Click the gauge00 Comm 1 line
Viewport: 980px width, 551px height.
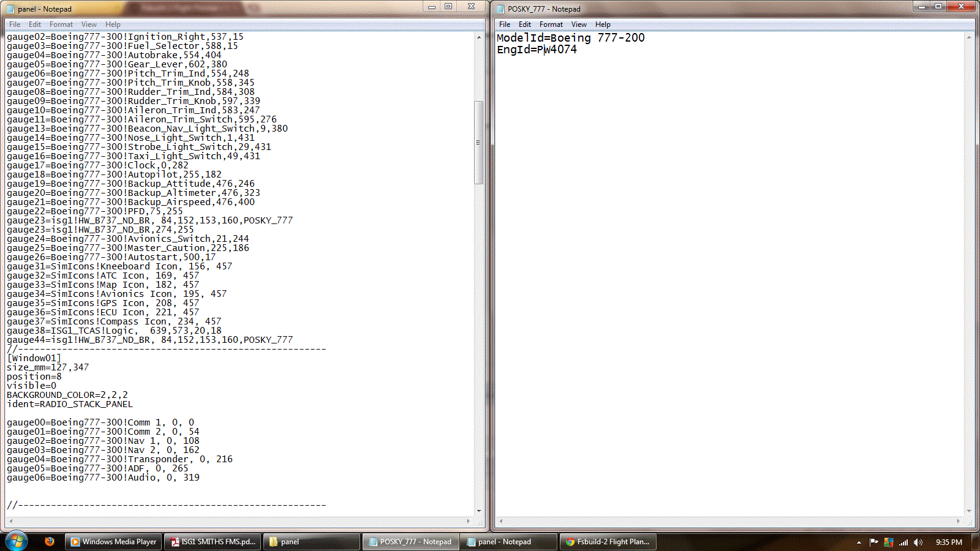click(100, 422)
